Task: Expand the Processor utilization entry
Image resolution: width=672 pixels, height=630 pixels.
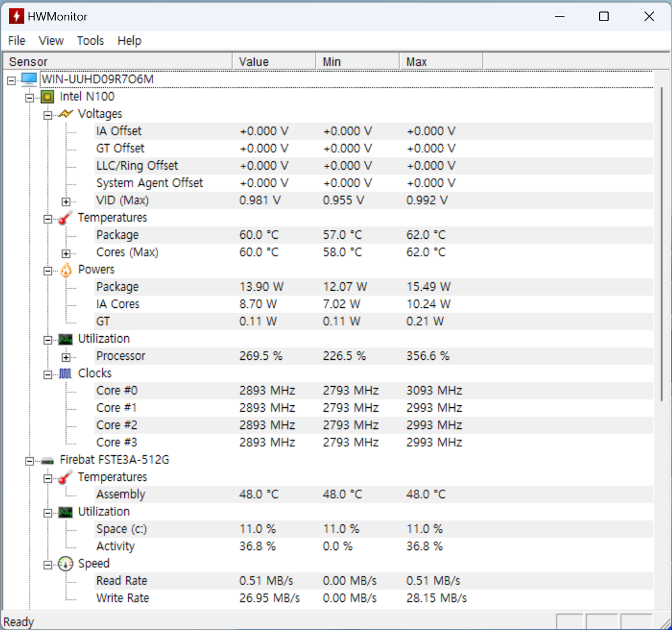Action: point(66,357)
